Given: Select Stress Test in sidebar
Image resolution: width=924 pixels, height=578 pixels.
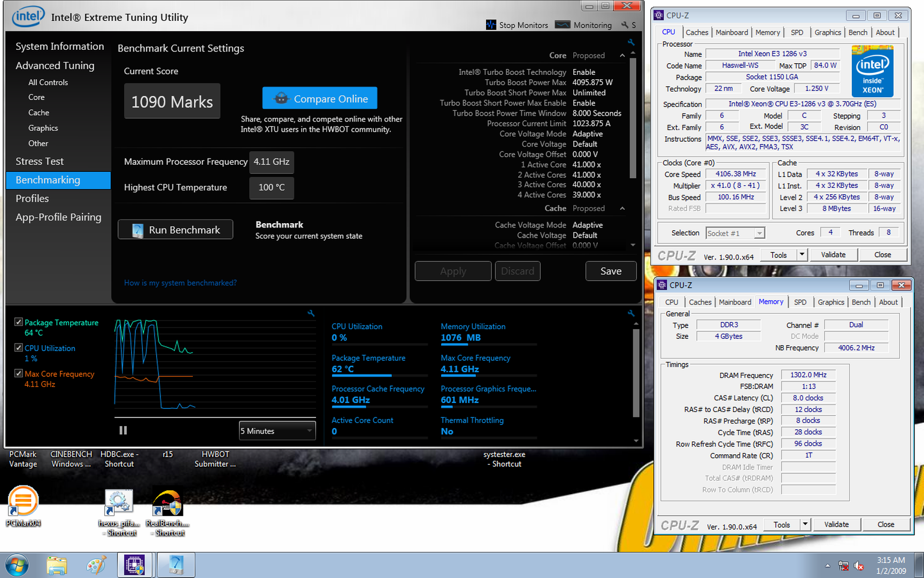Looking at the screenshot, I should coord(40,162).
